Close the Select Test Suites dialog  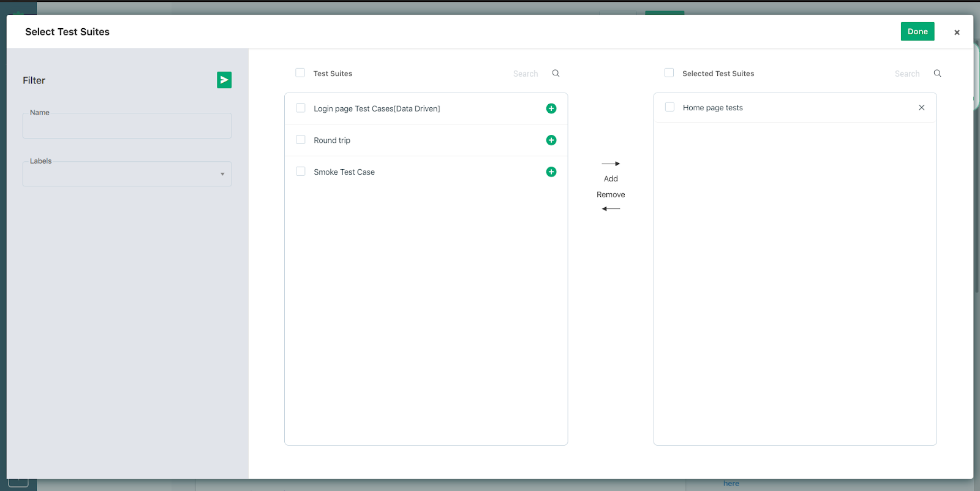(957, 32)
